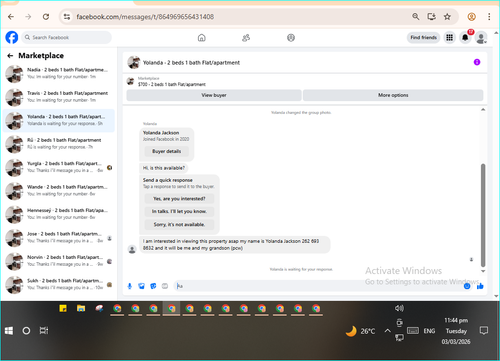Click the chat header title 'Yolanda - 2 beds 1 bath'
The height and width of the screenshot is (361, 500).
coord(191,63)
